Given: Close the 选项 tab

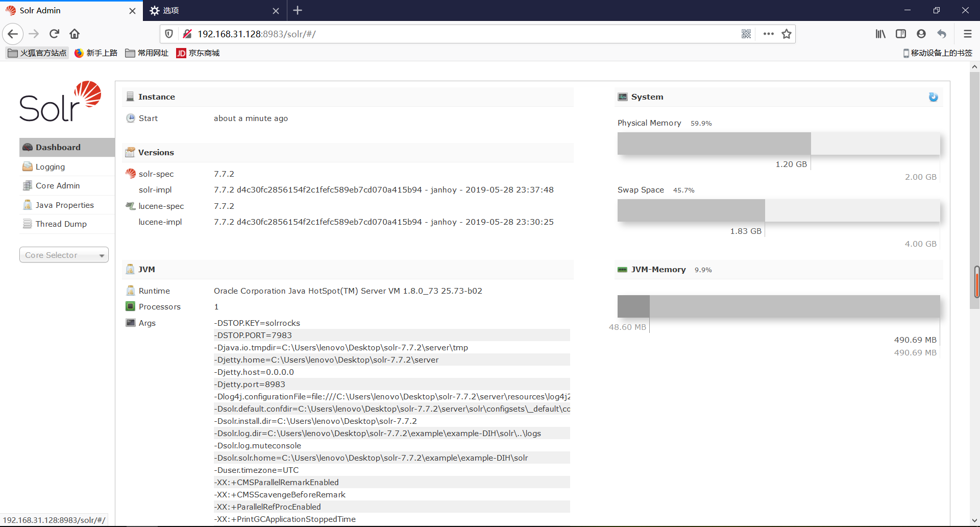Looking at the screenshot, I should click(x=276, y=11).
